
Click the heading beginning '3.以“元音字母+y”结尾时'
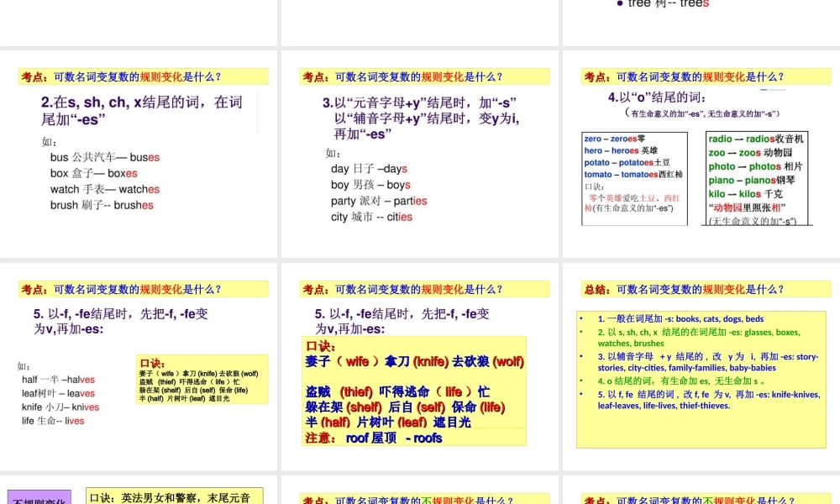(x=421, y=118)
